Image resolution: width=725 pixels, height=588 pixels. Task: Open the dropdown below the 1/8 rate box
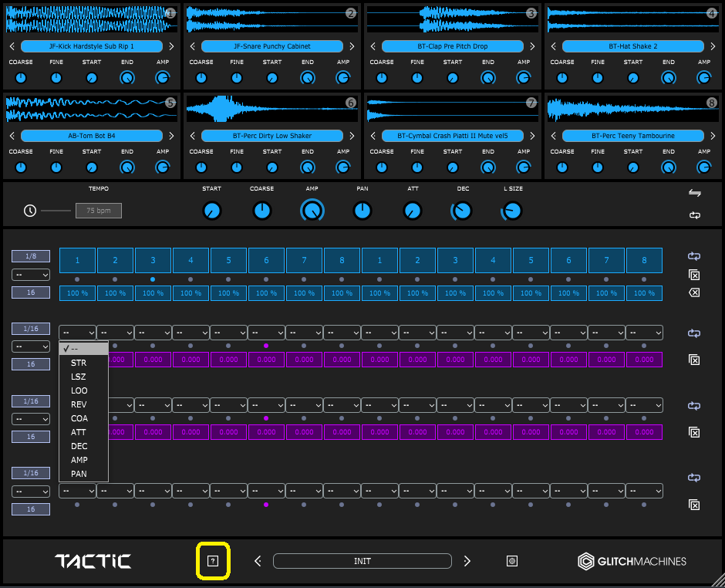click(31, 275)
